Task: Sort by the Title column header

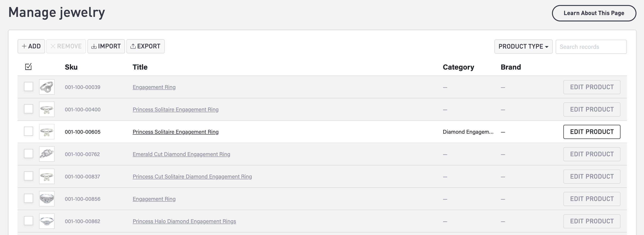Action: [x=140, y=67]
